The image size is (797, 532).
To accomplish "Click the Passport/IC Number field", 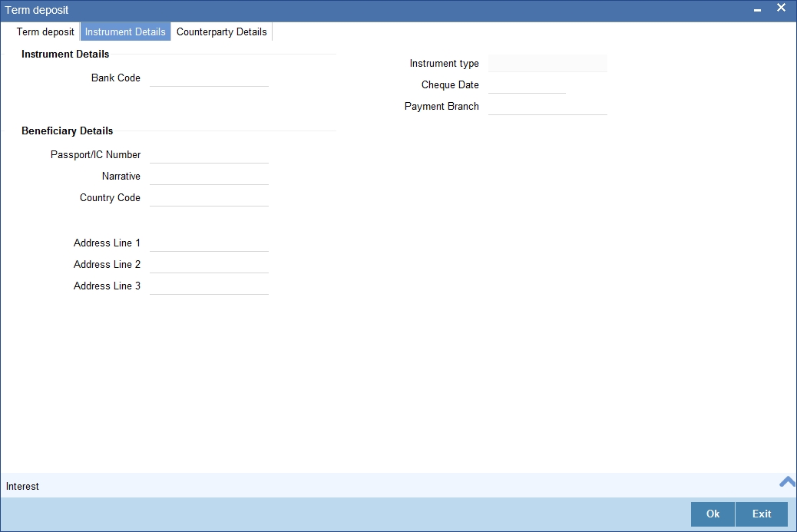I will [x=209, y=154].
